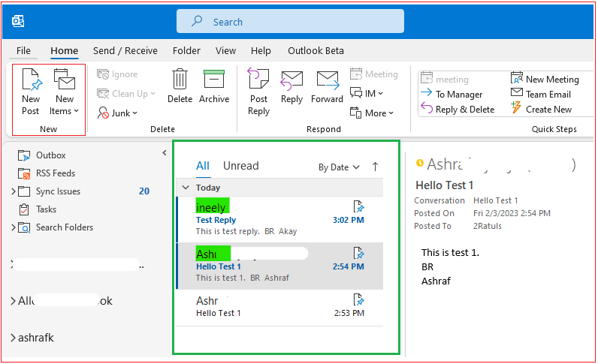Switch to the Home ribbon tab
Image resolution: width=598 pixels, height=364 pixels.
click(64, 51)
